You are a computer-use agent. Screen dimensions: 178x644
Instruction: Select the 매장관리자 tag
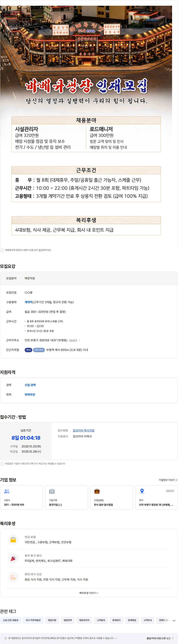[x=84, y=620]
